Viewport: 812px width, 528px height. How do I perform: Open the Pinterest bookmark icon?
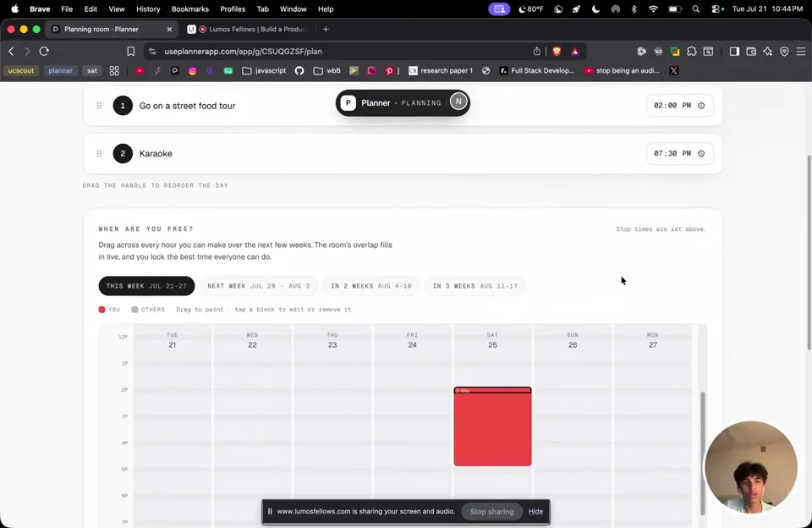389,71
